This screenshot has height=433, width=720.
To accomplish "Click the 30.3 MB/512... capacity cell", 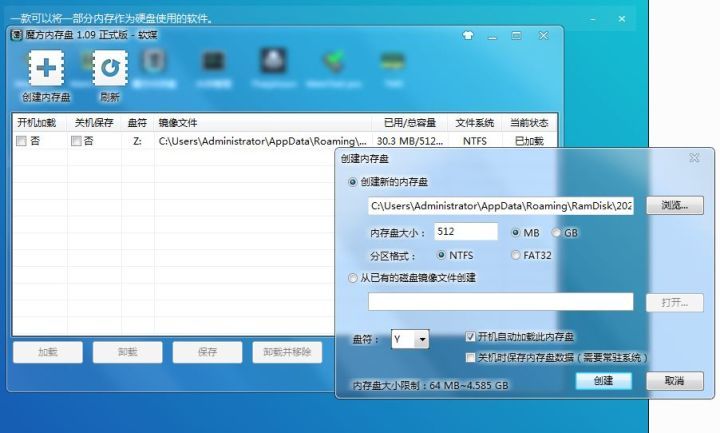I will pyautogui.click(x=409, y=141).
